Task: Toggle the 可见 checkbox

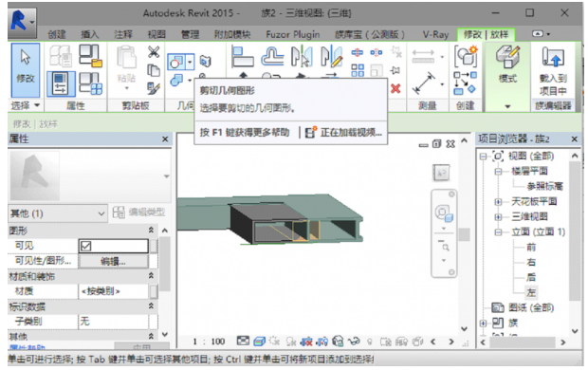Action: coord(86,246)
